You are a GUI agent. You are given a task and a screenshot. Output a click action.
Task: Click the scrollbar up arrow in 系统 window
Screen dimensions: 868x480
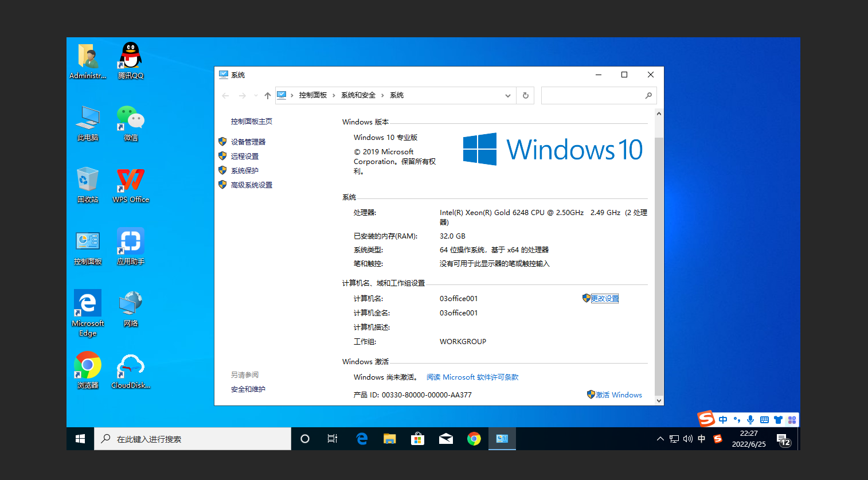pos(659,114)
